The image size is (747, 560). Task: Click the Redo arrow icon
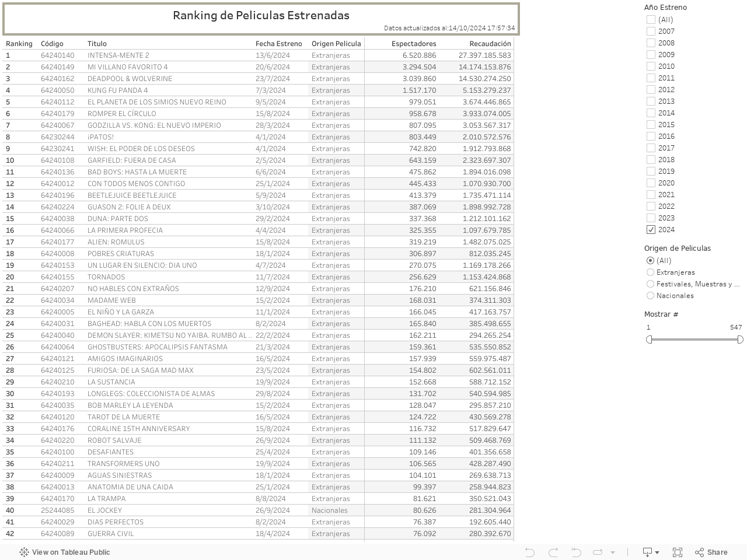553,552
